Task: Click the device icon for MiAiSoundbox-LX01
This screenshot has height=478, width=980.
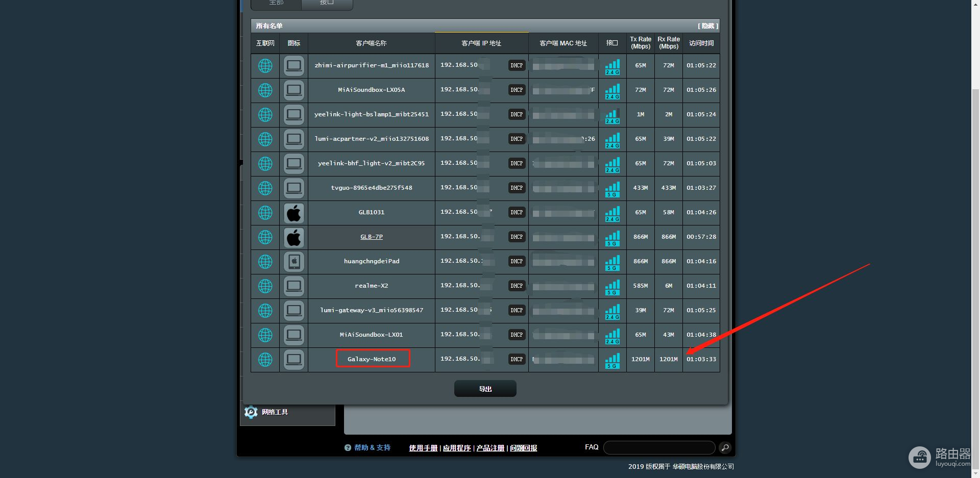Action: 294,335
